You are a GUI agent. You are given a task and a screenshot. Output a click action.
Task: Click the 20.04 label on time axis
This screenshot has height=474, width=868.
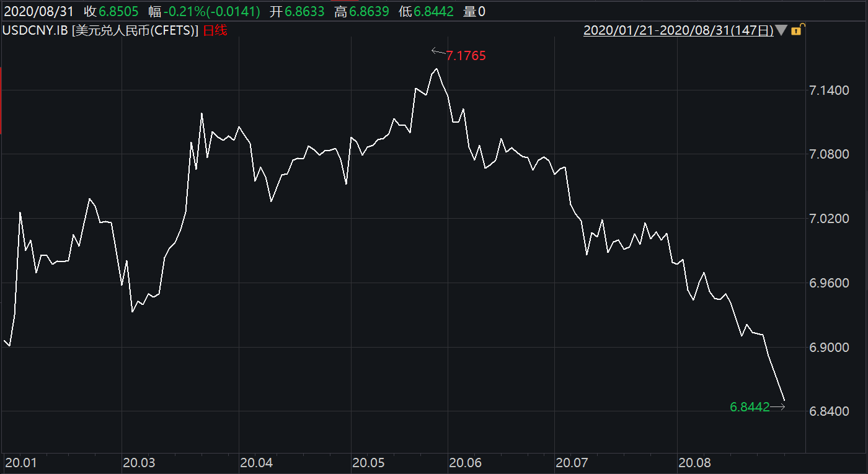click(x=256, y=463)
